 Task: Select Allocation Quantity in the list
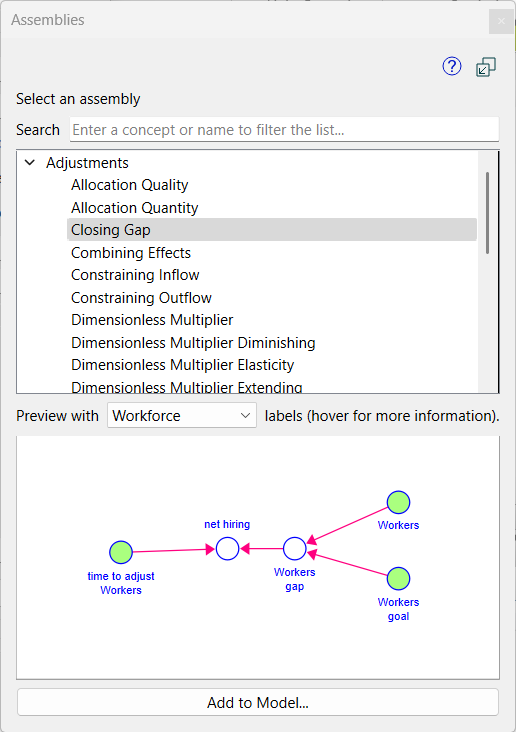(x=134, y=208)
